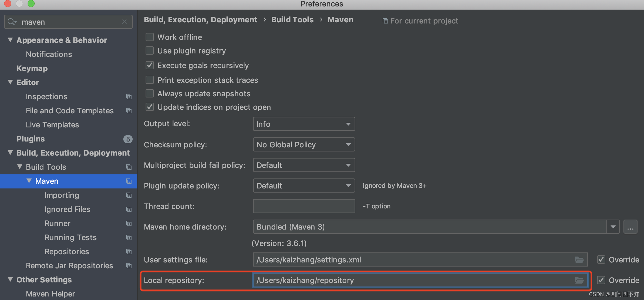Click Build, Execution, Deployment breadcrumb
This screenshot has width=644, height=300.
200,20
